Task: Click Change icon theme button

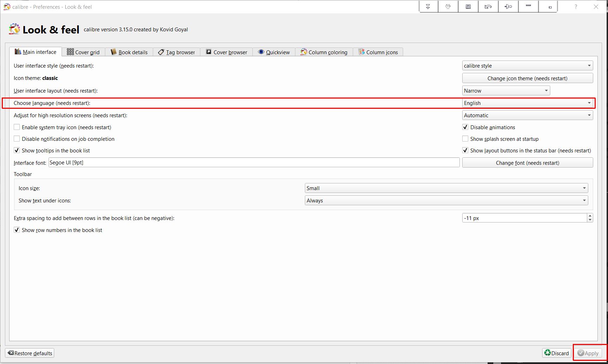Action: [x=527, y=78]
